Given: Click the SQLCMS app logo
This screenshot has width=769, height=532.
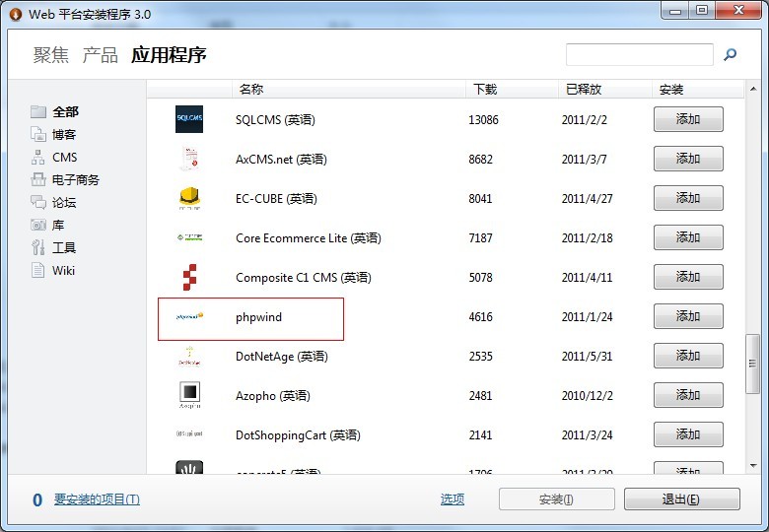Looking at the screenshot, I should pyautogui.click(x=189, y=119).
